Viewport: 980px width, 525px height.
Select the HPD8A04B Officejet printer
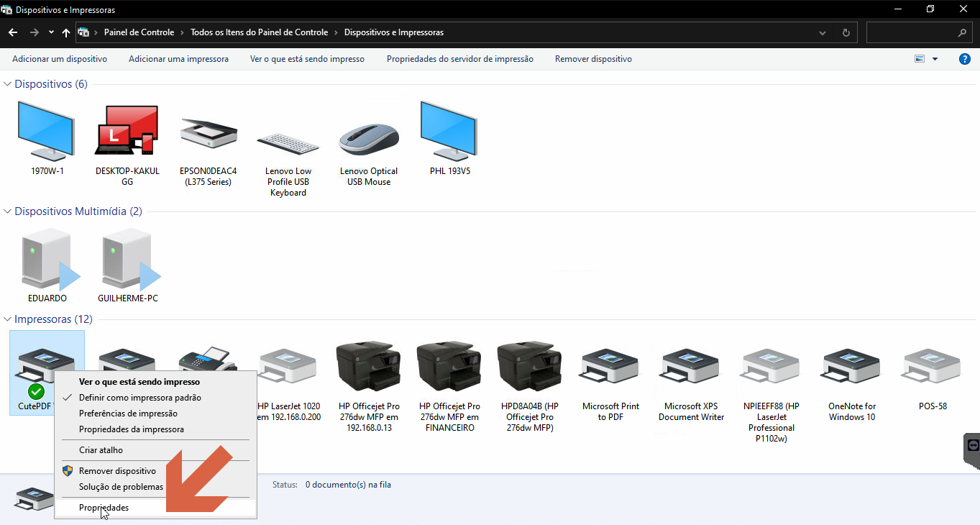pos(530,366)
